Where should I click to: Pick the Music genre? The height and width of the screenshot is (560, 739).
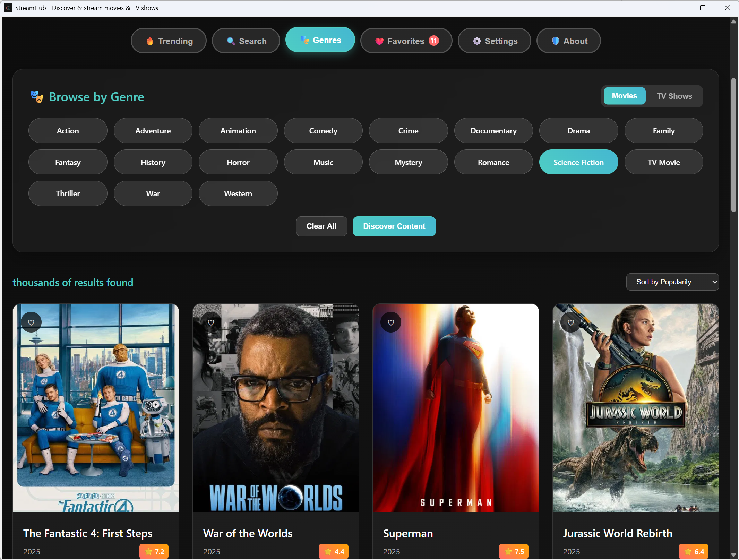coord(323,162)
